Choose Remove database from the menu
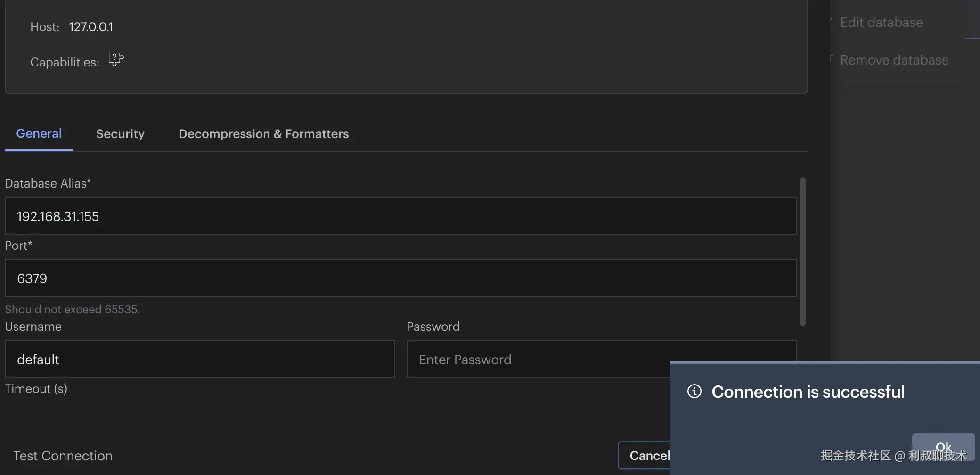980x475 pixels. coord(894,60)
